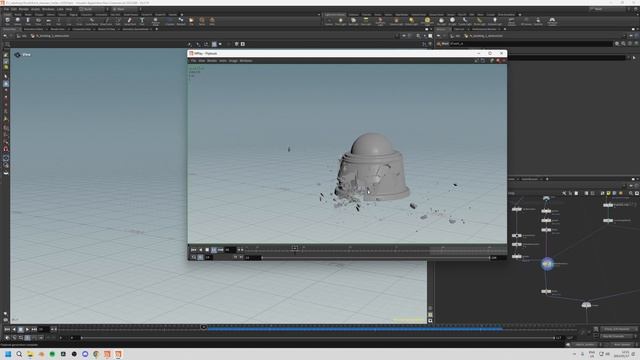Image resolution: width=640 pixels, height=360 pixels.
Task: Open the Main radial menu dropdown
Action: [x=124, y=9]
